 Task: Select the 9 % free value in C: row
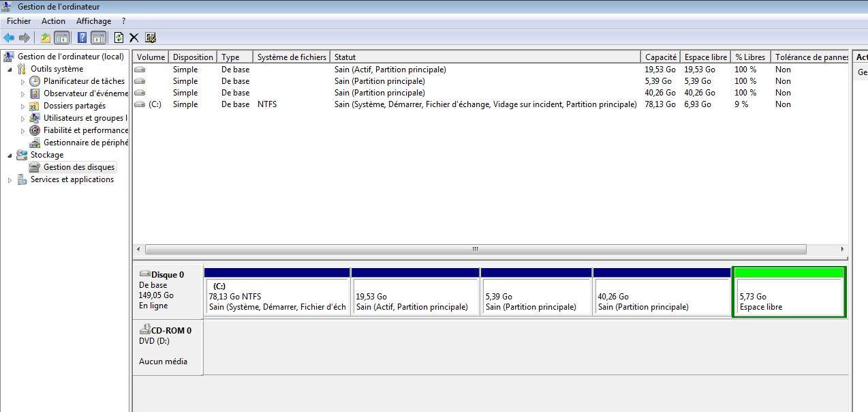tap(741, 104)
